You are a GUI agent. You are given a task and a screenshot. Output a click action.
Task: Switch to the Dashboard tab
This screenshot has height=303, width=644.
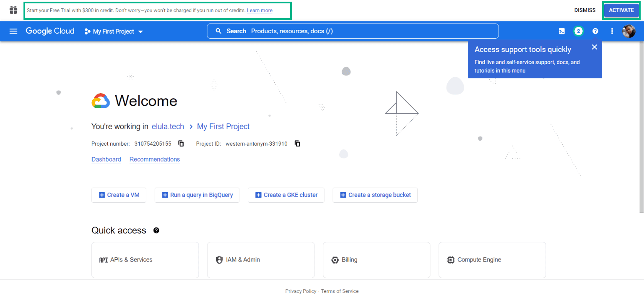(106, 159)
